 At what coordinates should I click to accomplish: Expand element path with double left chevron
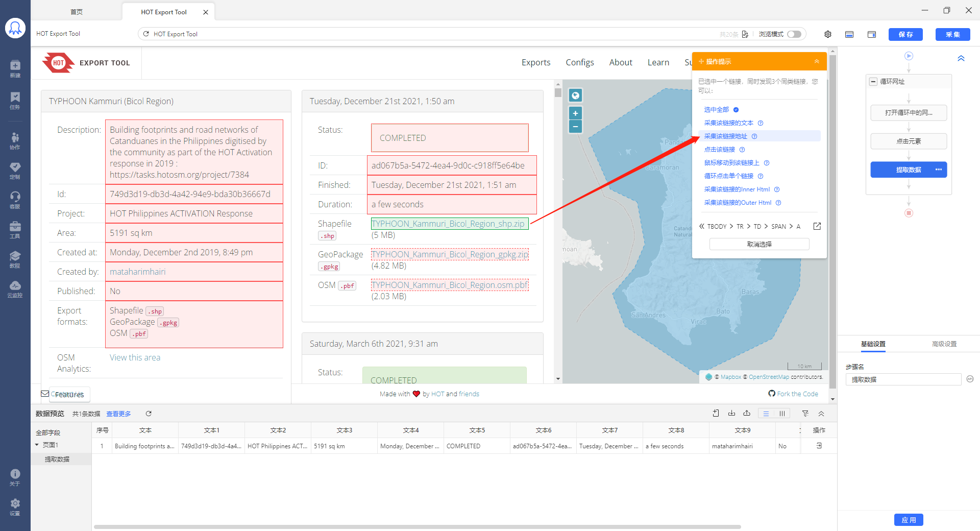point(702,226)
